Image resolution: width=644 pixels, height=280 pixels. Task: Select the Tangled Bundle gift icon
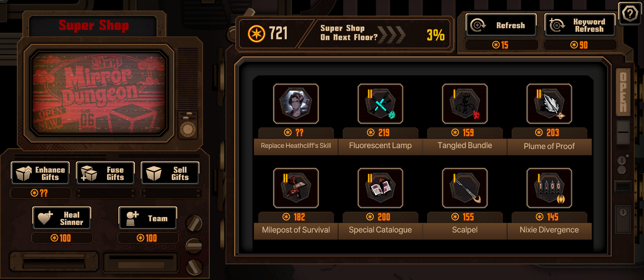coord(465,104)
